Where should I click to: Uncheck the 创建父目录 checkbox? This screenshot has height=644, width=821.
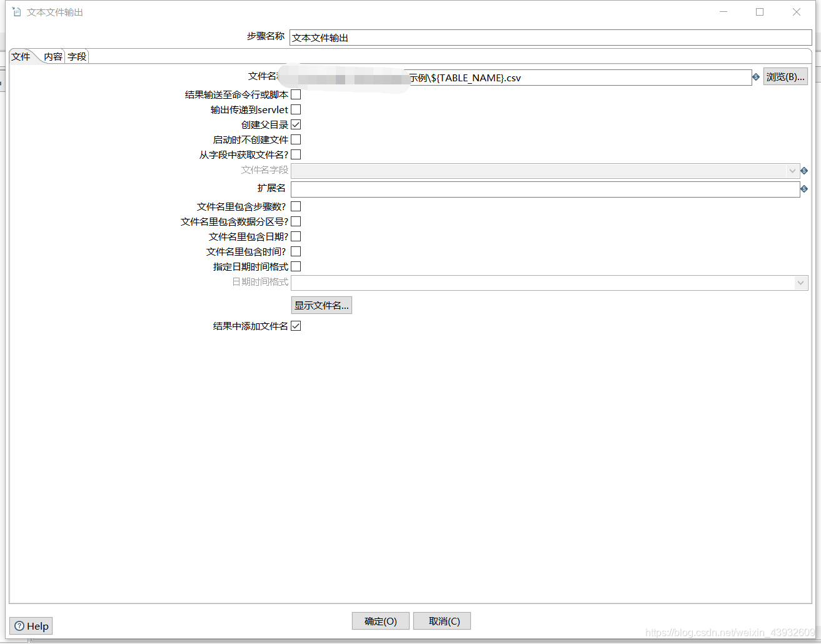coord(296,124)
